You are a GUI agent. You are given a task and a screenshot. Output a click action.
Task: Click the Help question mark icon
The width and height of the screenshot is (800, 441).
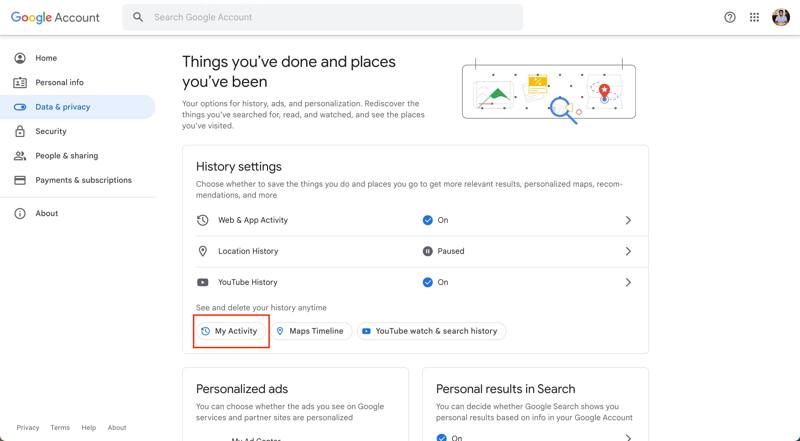click(730, 17)
